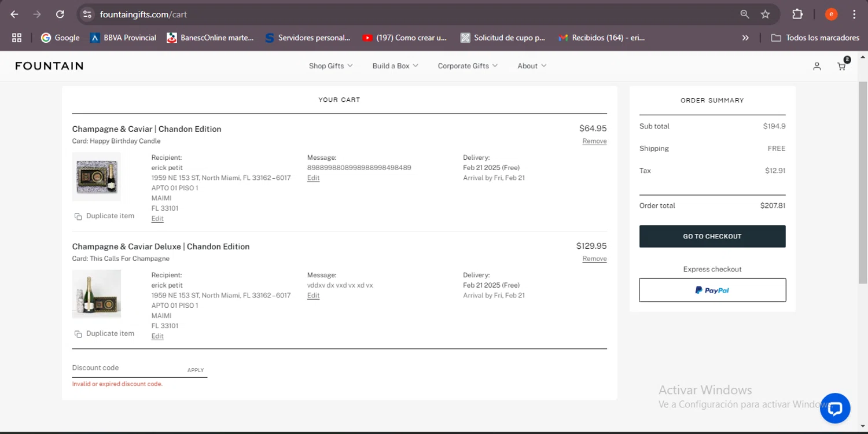868x434 pixels.
Task: Go to Fountain home logo
Action: [x=49, y=66]
